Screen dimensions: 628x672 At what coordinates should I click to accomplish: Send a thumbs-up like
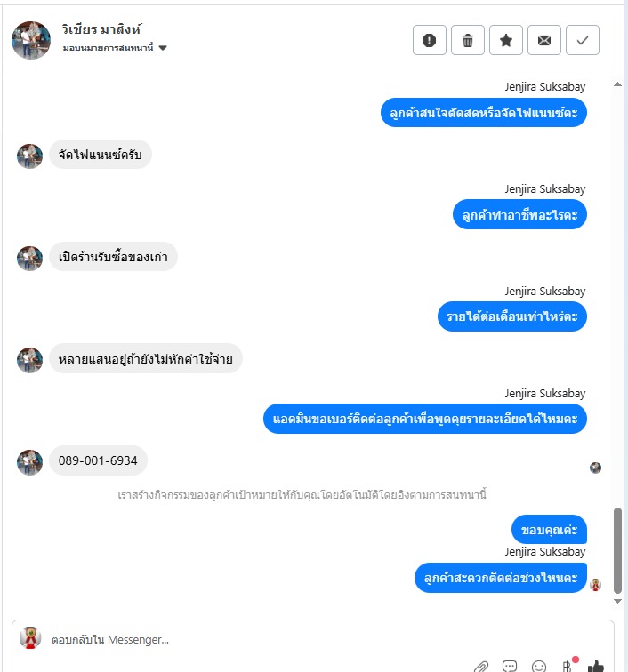tap(596, 666)
